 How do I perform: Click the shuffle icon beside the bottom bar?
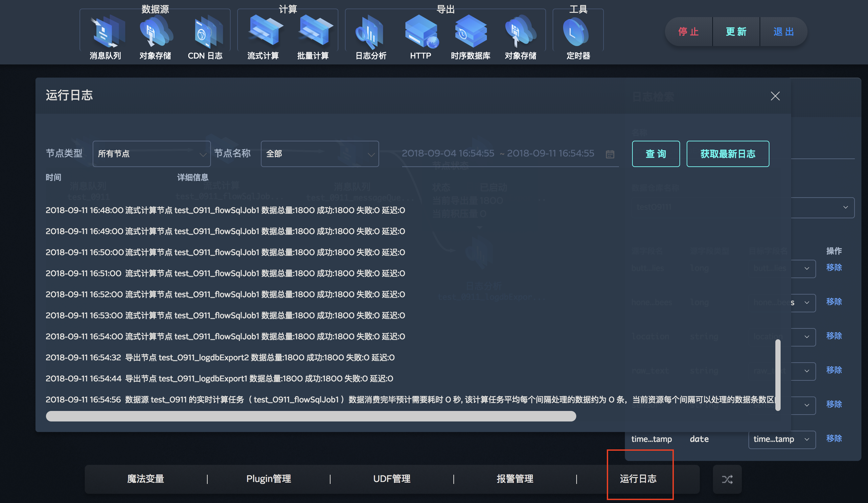(x=727, y=479)
